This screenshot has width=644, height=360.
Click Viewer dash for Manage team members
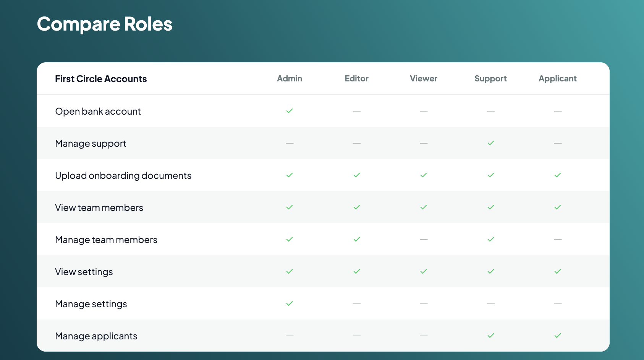tap(424, 239)
